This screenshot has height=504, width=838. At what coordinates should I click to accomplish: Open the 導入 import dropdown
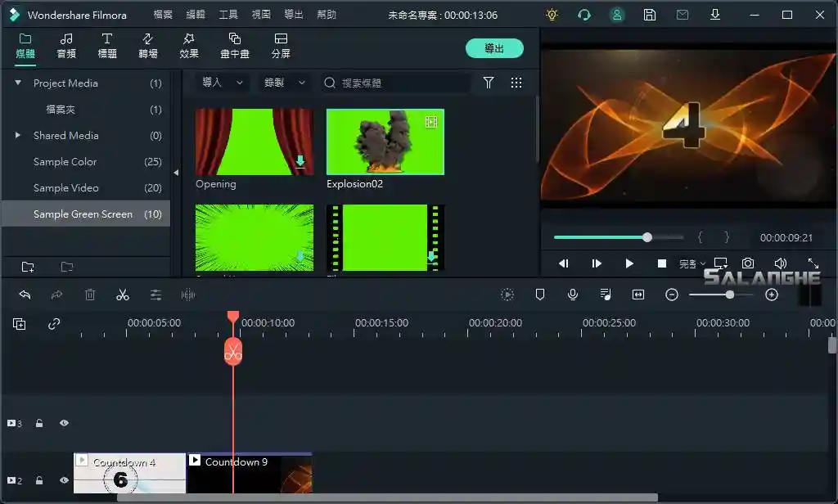pyautogui.click(x=219, y=83)
